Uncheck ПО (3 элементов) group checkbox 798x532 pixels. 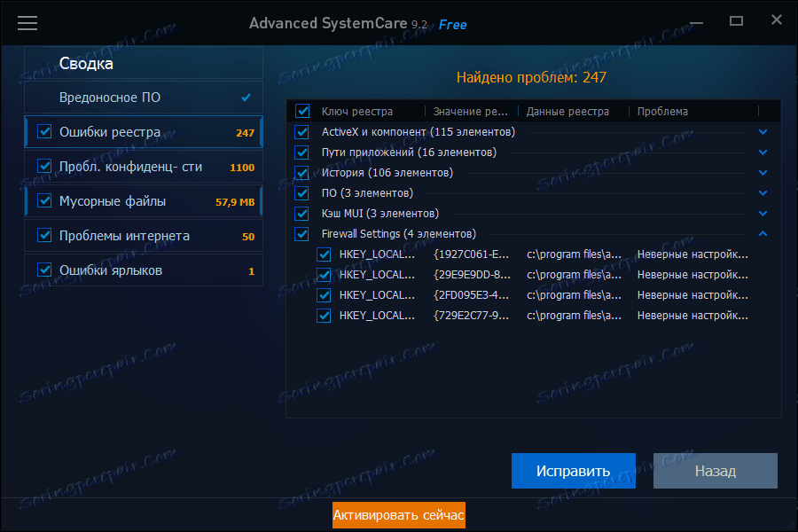coord(301,193)
